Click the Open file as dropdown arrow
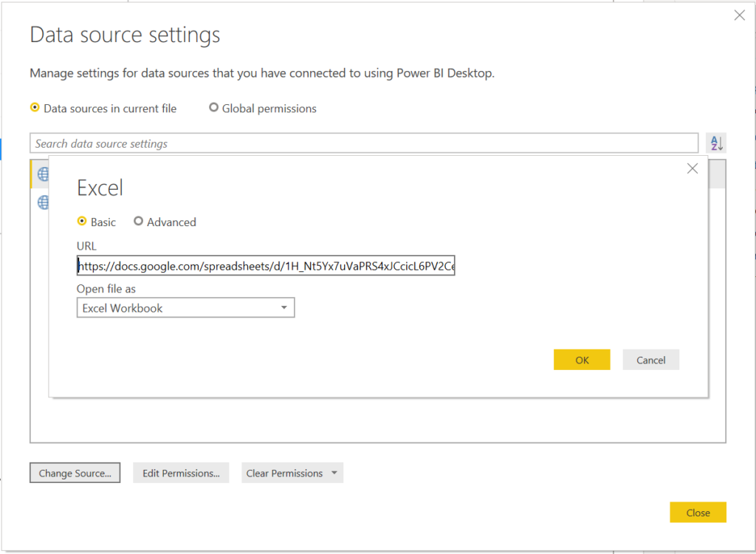 point(284,308)
